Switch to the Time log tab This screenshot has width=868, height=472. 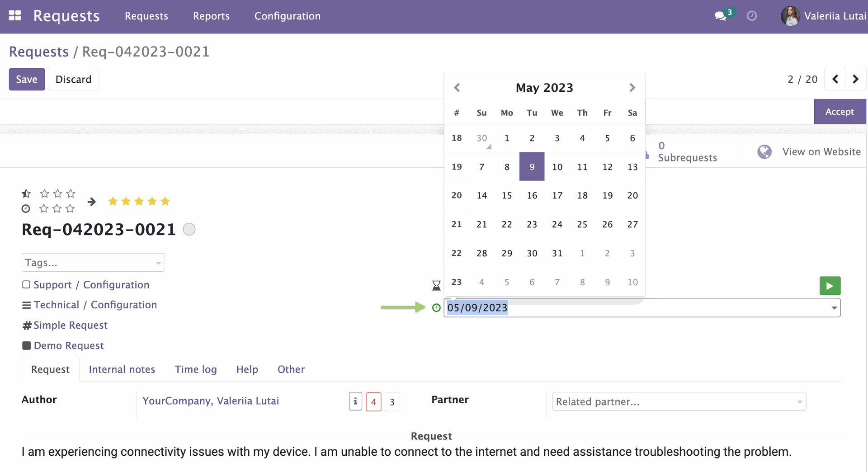[196, 369]
